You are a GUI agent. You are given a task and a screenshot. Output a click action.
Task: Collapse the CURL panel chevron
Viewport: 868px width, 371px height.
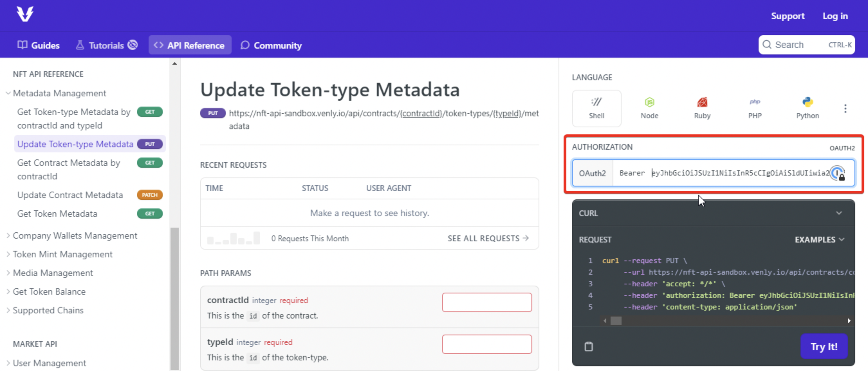839,213
